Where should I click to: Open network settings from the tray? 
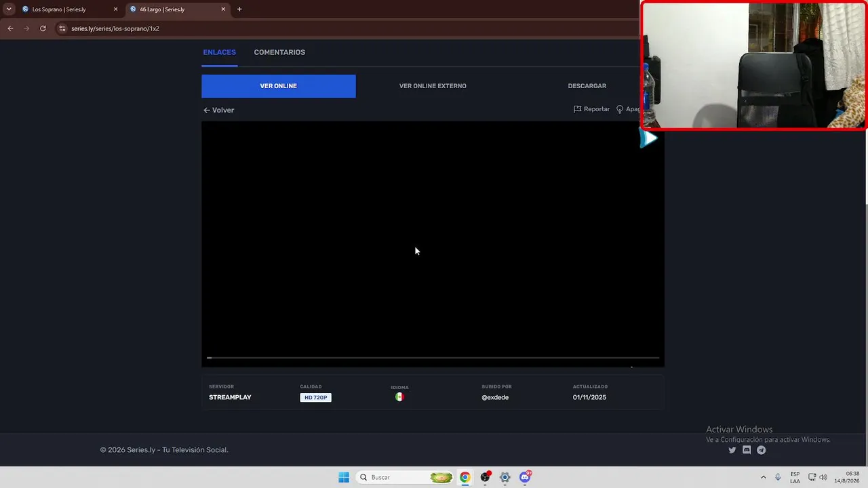(x=812, y=477)
